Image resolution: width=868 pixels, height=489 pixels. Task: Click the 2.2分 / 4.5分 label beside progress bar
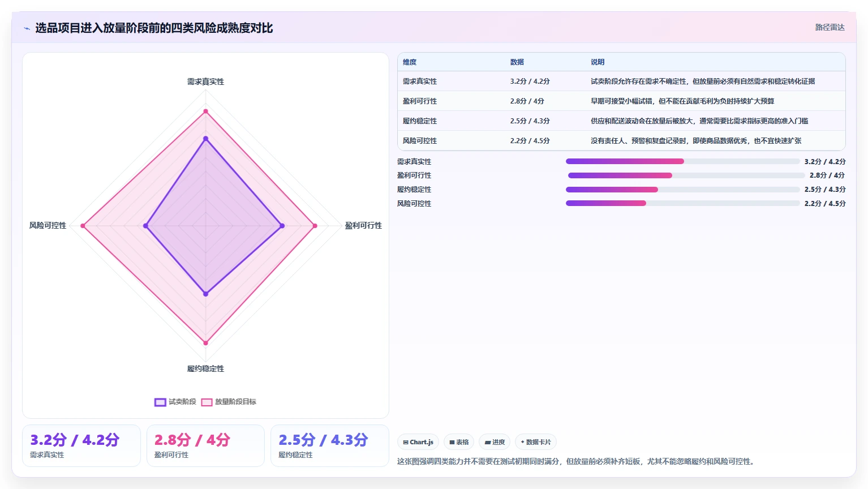[x=825, y=204]
